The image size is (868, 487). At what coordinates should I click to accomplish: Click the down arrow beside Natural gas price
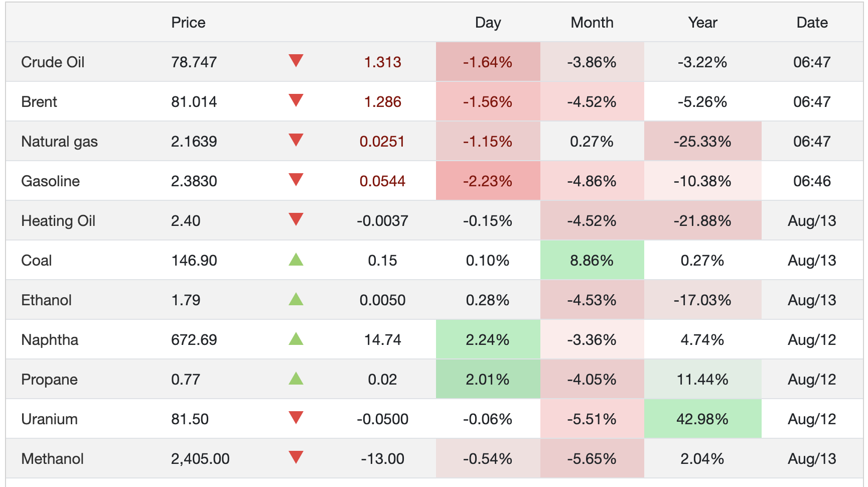296,140
